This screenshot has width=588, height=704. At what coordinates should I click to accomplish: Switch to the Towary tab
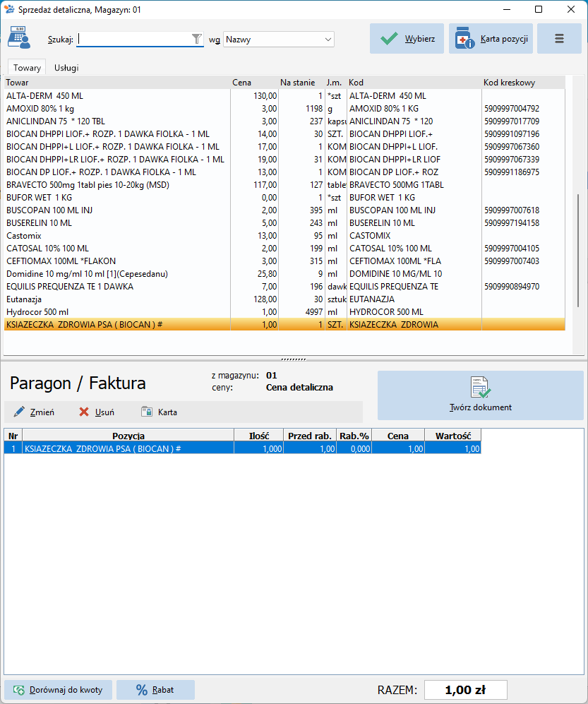[27, 68]
